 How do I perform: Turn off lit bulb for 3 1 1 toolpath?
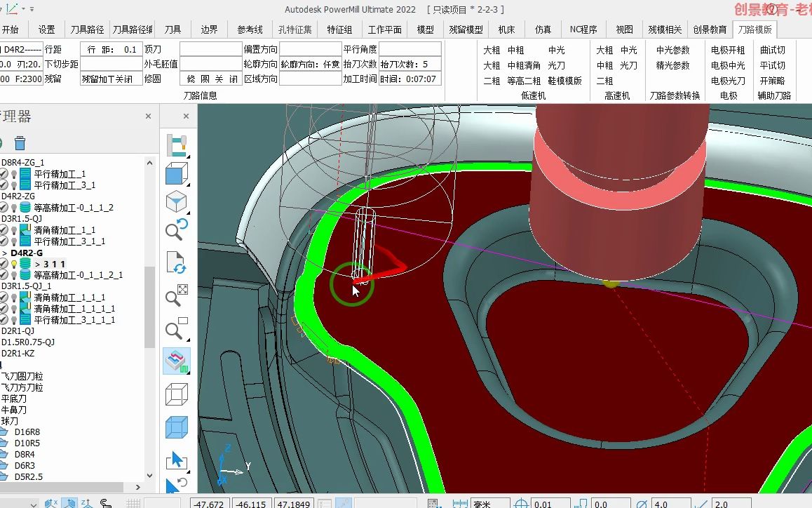tap(14, 264)
